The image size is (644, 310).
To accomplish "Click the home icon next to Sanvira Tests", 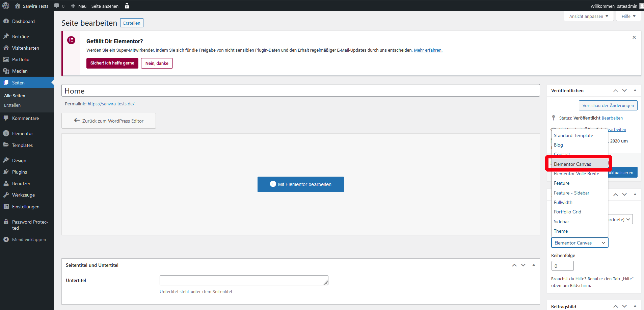I will point(18,6).
